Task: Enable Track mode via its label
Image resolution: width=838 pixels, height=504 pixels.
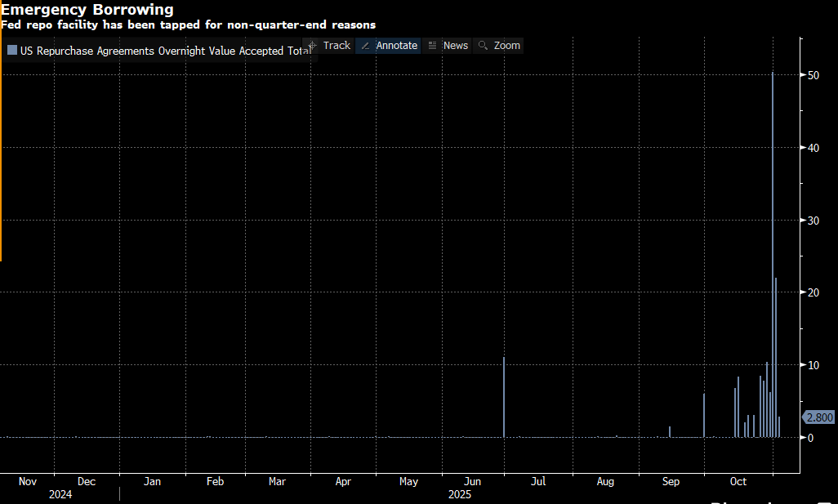Action: (x=337, y=46)
